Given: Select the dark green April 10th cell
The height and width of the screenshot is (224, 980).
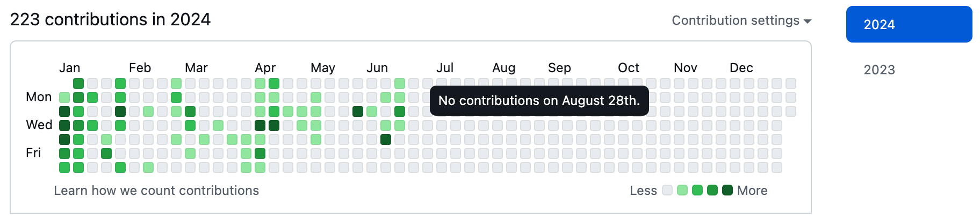Looking at the screenshot, I should point(260,125).
